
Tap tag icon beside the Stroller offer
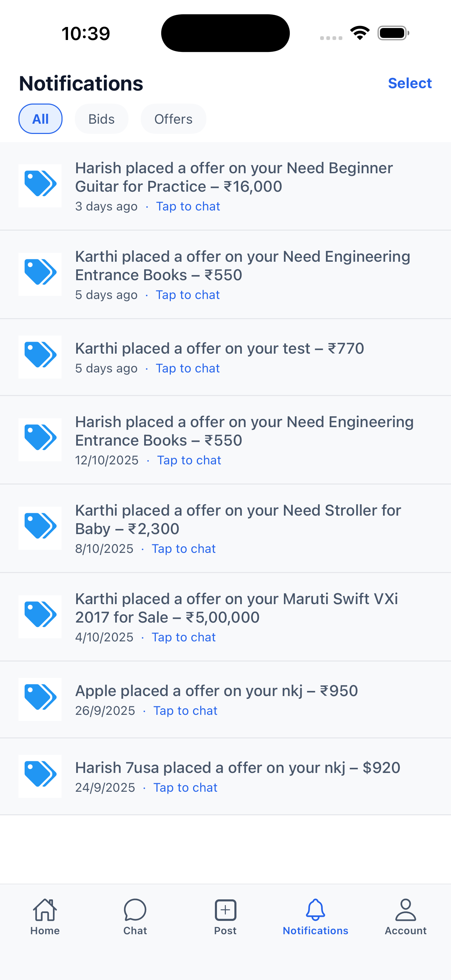pyautogui.click(x=40, y=528)
